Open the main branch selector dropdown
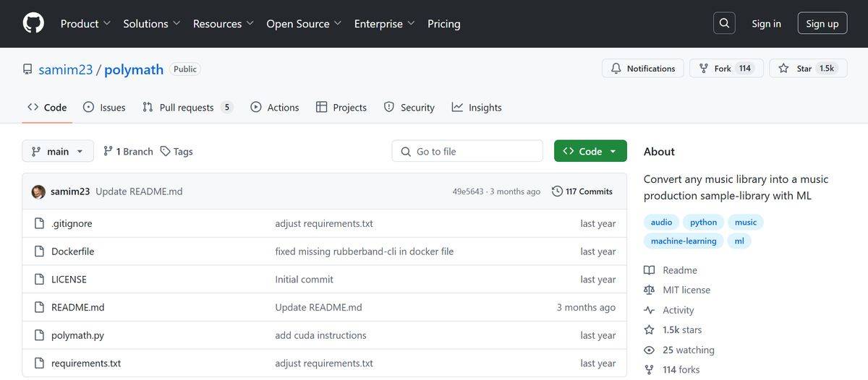 (58, 151)
